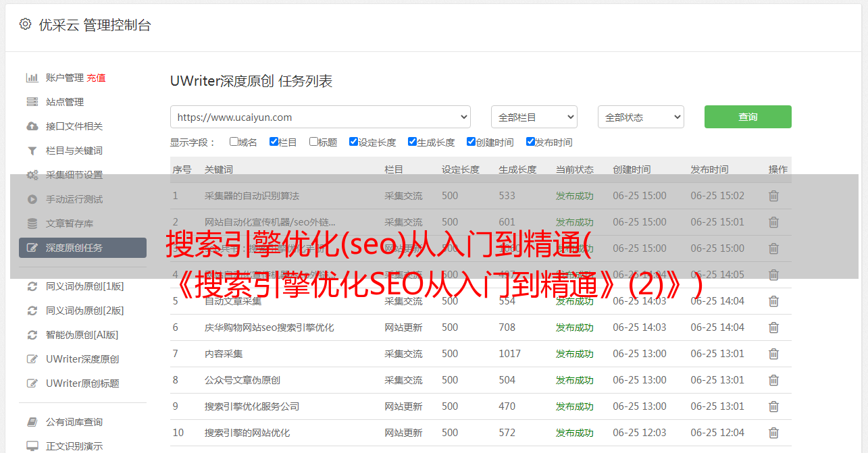Click 发布成功 status in row 1
The width and height of the screenshot is (868, 453).
pos(575,196)
